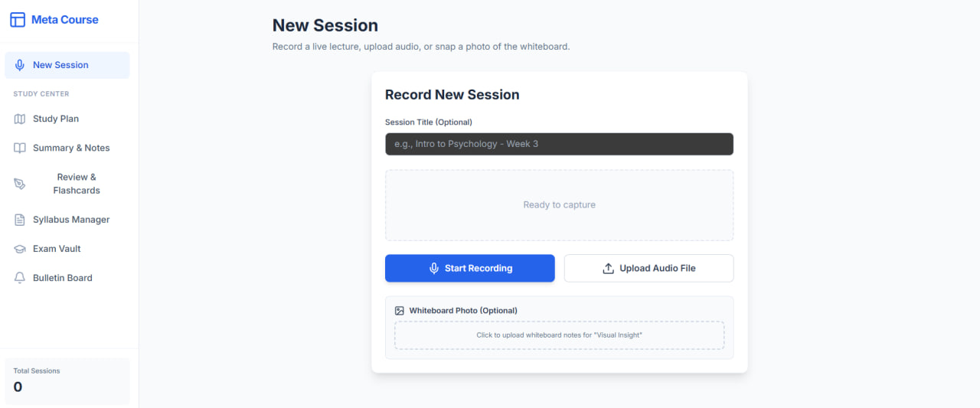Click the Session Title input field

[x=559, y=144]
